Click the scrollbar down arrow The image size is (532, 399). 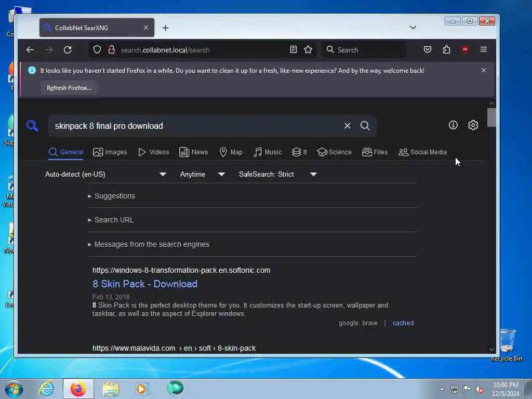491,350
